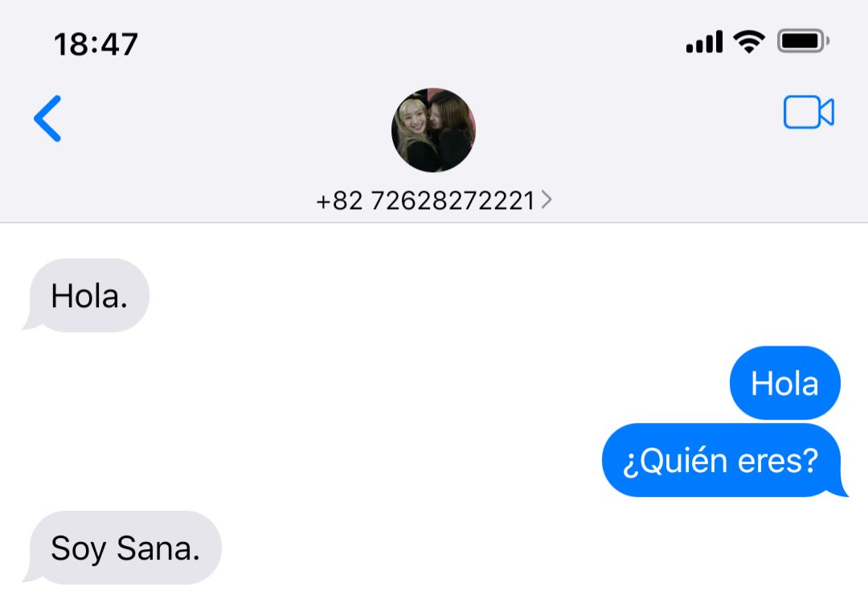
Task: Tap the cellular signal bars
Action: (x=704, y=42)
